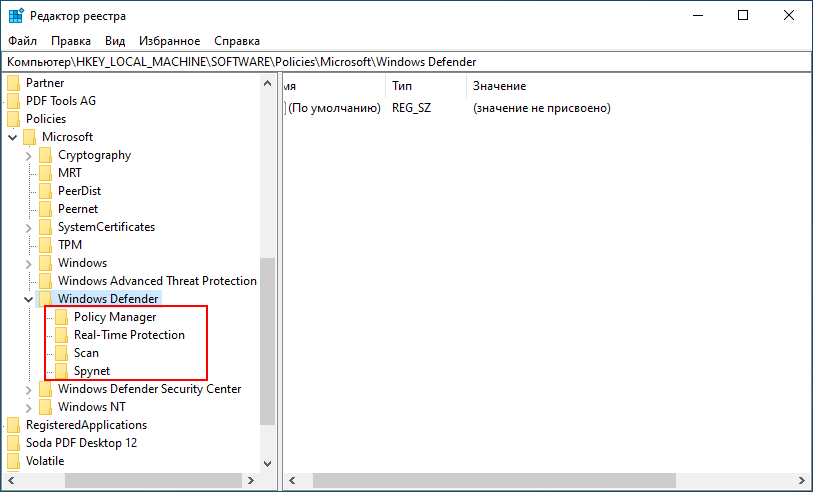813x492 pixels.
Task: Click the Scan folder icon
Action: [x=62, y=354]
